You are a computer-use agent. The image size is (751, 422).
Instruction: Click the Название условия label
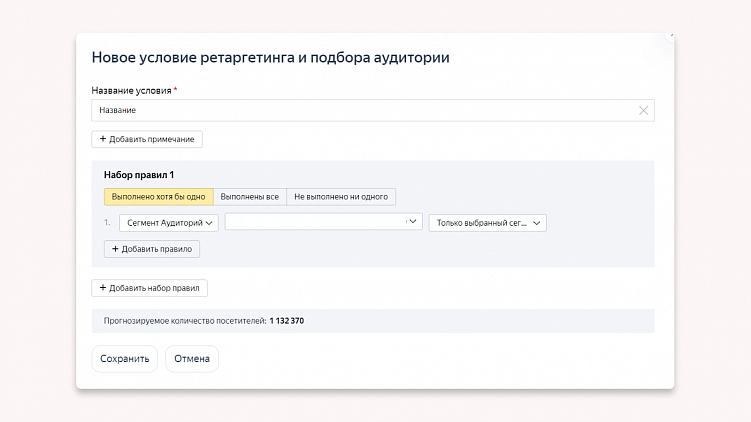131,91
